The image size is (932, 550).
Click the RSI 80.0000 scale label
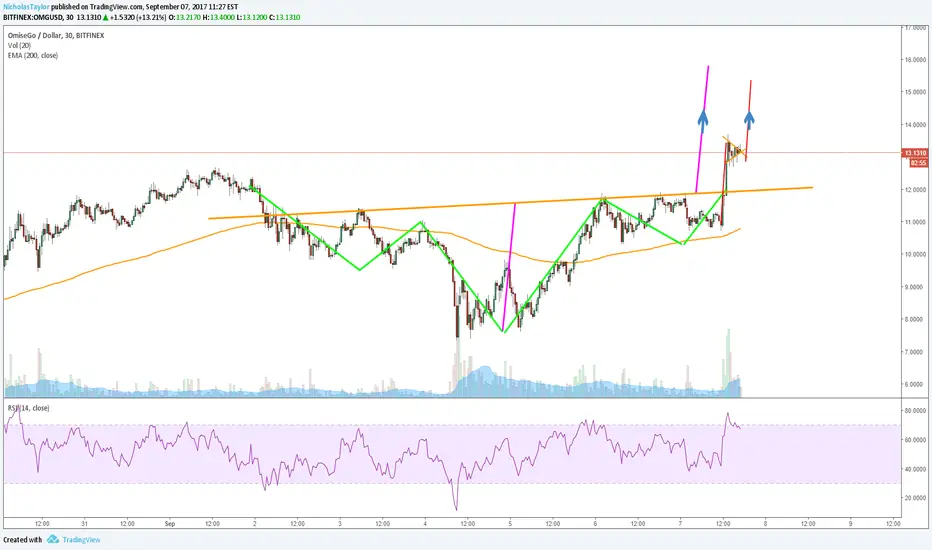(x=915, y=410)
